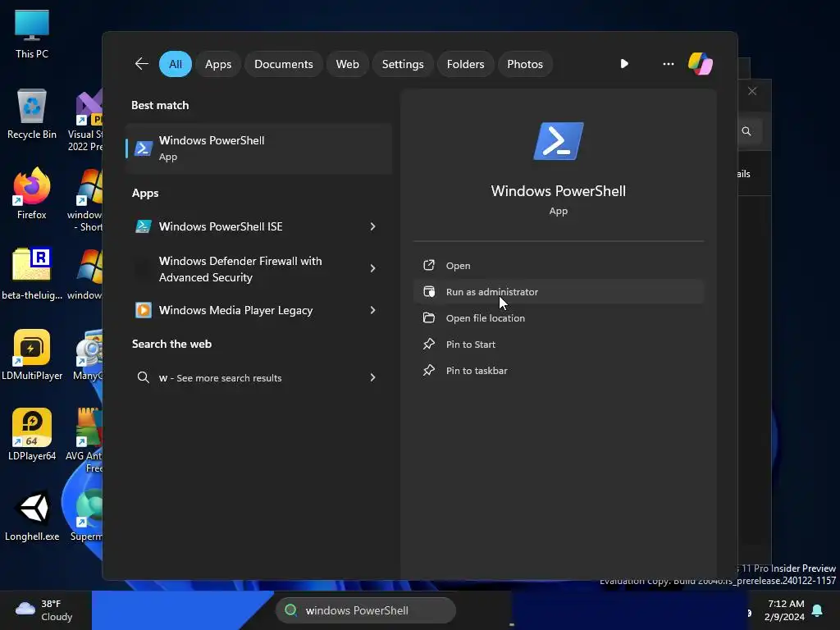The width and height of the screenshot is (840, 630).
Task: Open the weather widget showing 38°F Cloudy
Action: pyautogui.click(x=44, y=610)
